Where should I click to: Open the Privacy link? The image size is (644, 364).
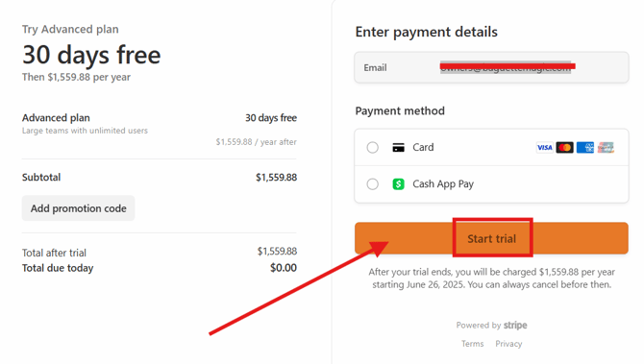tap(508, 344)
